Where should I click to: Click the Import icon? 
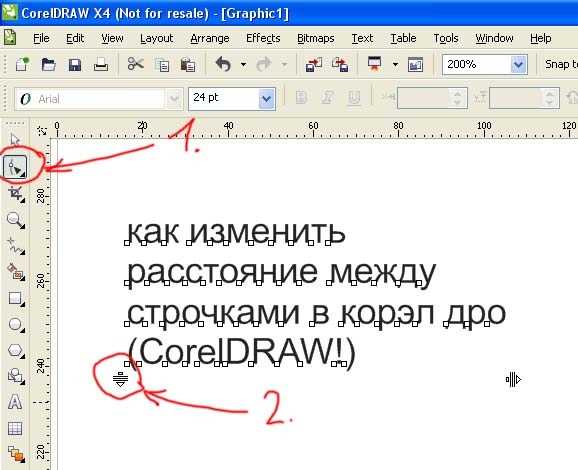click(x=314, y=65)
